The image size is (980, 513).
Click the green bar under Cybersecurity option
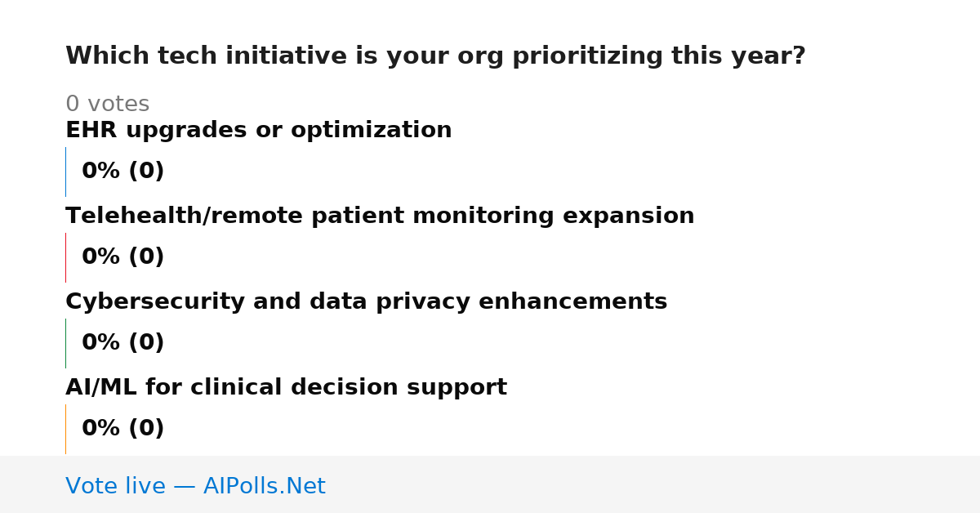click(65, 343)
